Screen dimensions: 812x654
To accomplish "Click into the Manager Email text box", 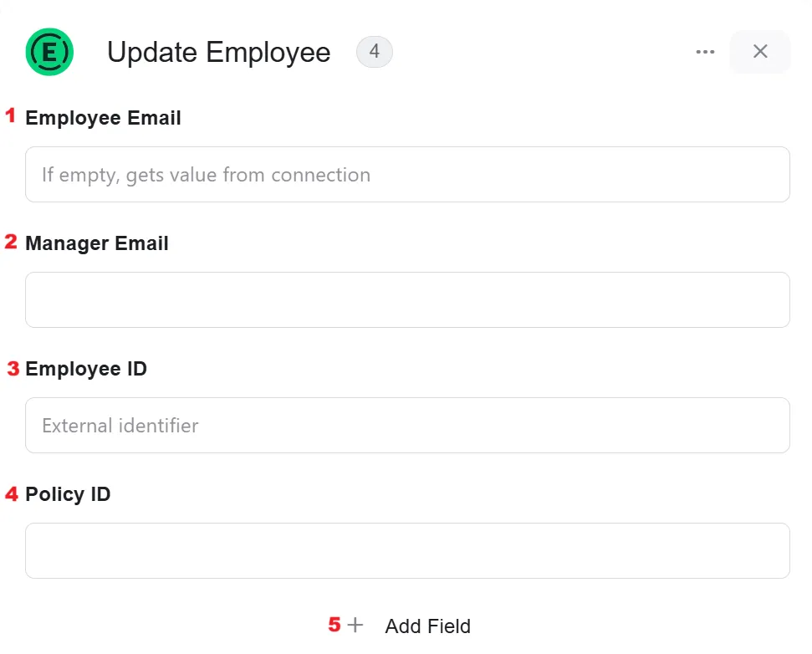I will click(407, 299).
